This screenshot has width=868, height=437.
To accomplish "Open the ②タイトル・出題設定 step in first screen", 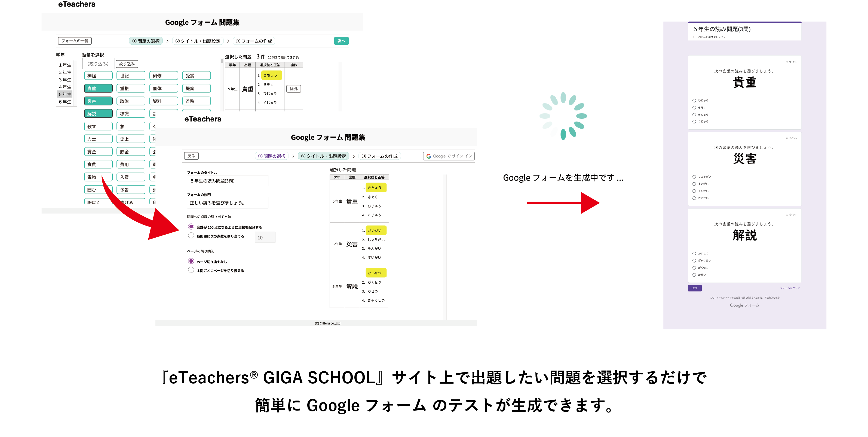I will [198, 41].
